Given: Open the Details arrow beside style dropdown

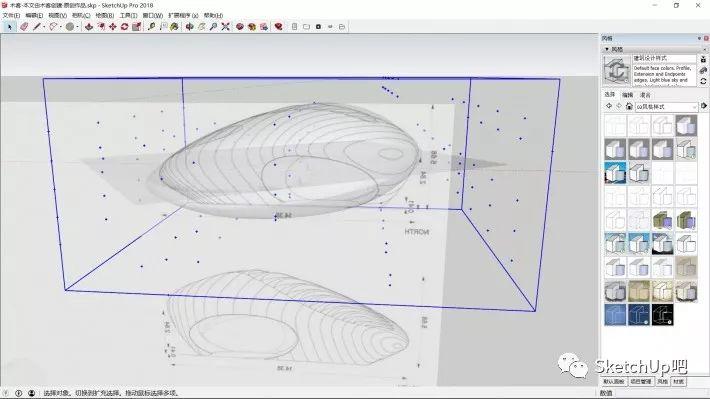Looking at the screenshot, I should (x=704, y=106).
